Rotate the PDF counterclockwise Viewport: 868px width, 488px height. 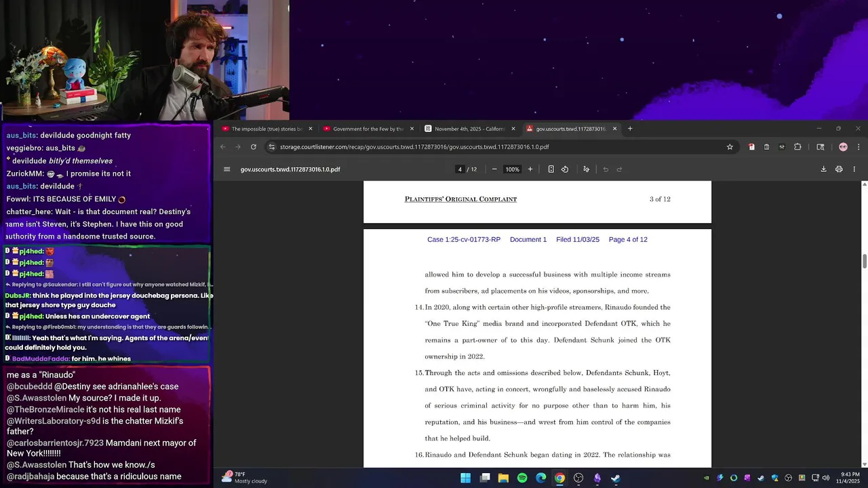(x=565, y=169)
